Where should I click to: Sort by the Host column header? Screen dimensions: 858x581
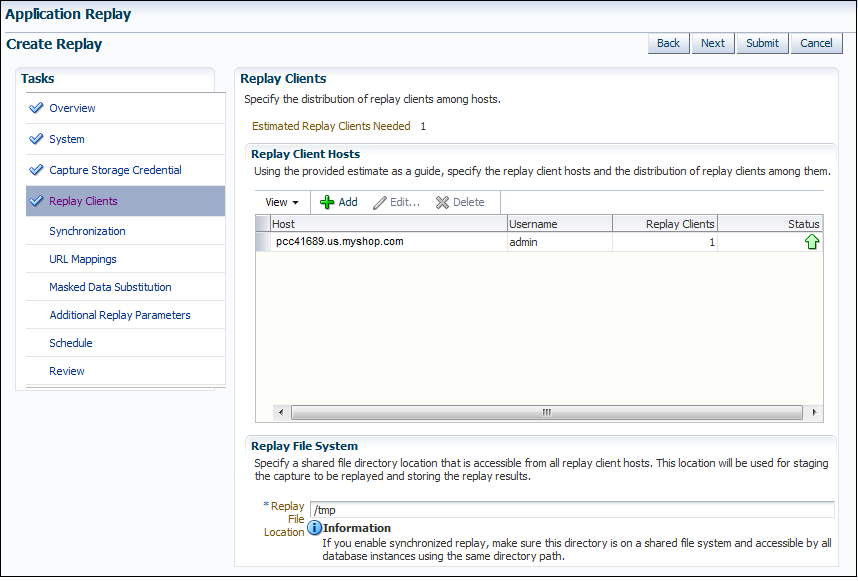pos(389,224)
